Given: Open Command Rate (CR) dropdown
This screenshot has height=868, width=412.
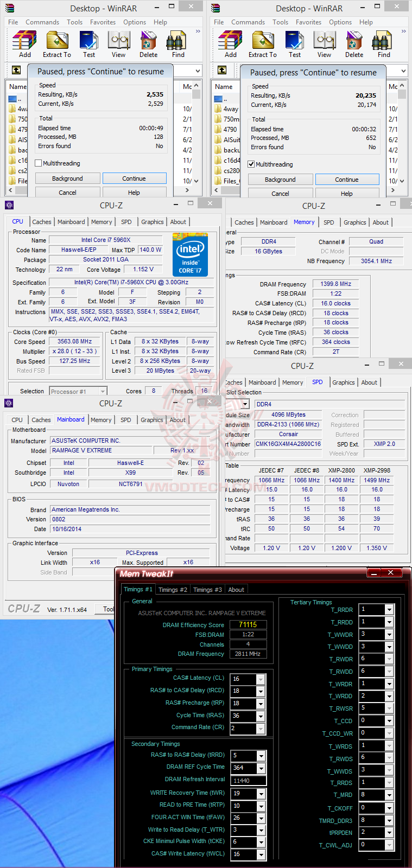Looking at the screenshot, I should tap(261, 729).
